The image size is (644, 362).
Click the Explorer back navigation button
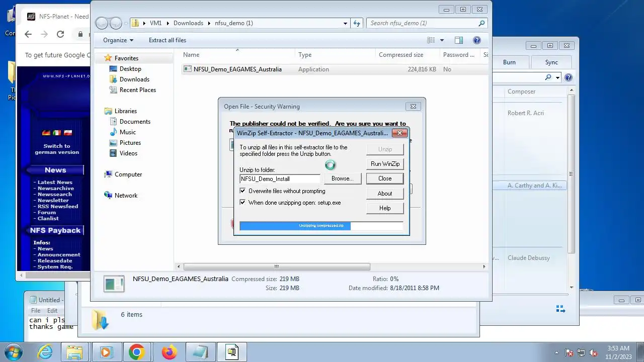(102, 23)
